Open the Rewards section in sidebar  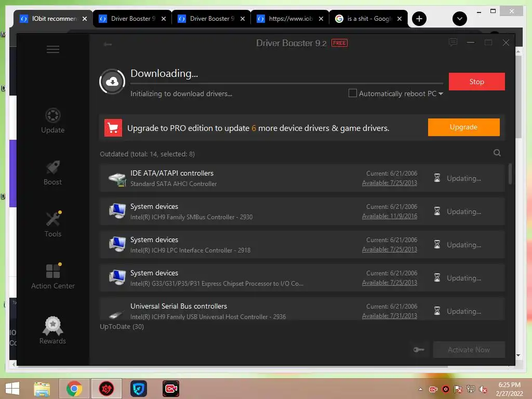click(x=52, y=330)
